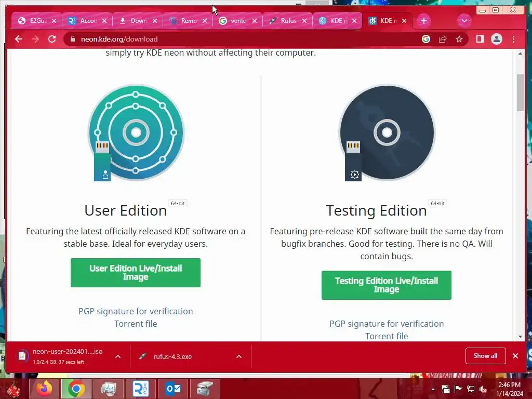
Task: Open the Chrome profile avatar menu
Action: 496,39
